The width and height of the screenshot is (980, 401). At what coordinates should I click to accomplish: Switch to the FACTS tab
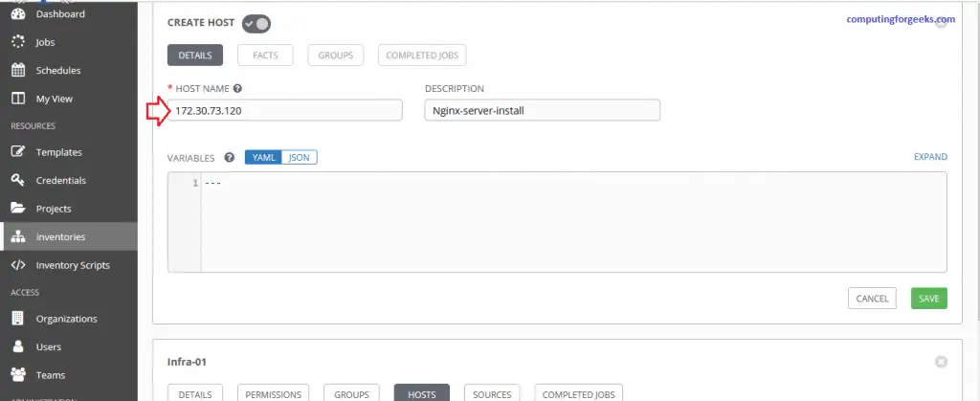click(x=266, y=55)
